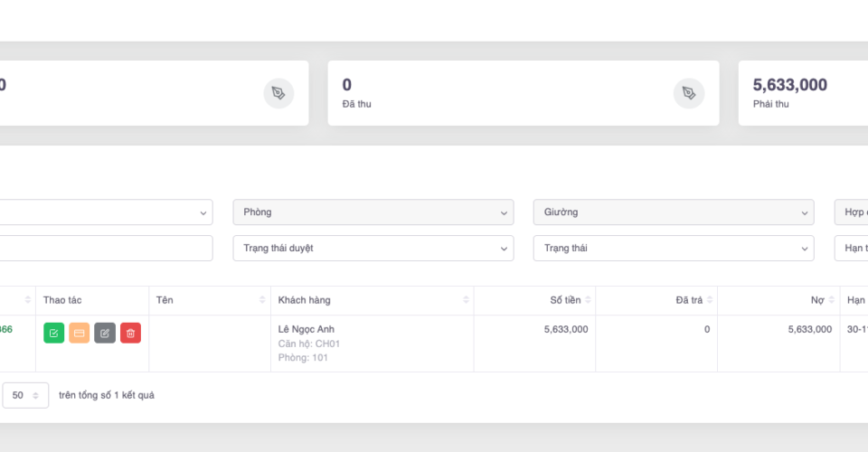This screenshot has width=868, height=452.
Task: Click the green approve icon for Lê Ngọc Anh
Action: (x=53, y=334)
